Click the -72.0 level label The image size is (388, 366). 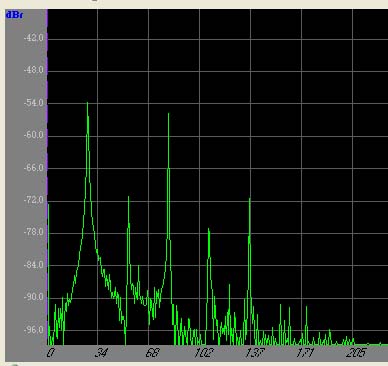pos(34,200)
